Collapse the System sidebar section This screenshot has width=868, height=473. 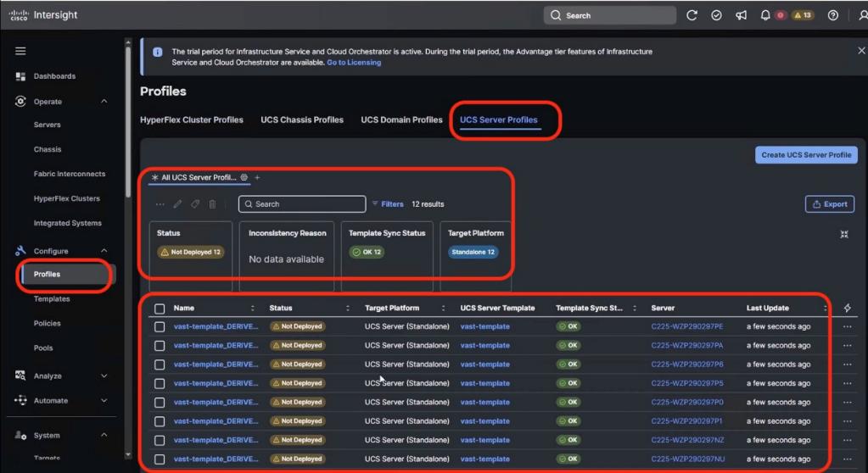(104, 435)
